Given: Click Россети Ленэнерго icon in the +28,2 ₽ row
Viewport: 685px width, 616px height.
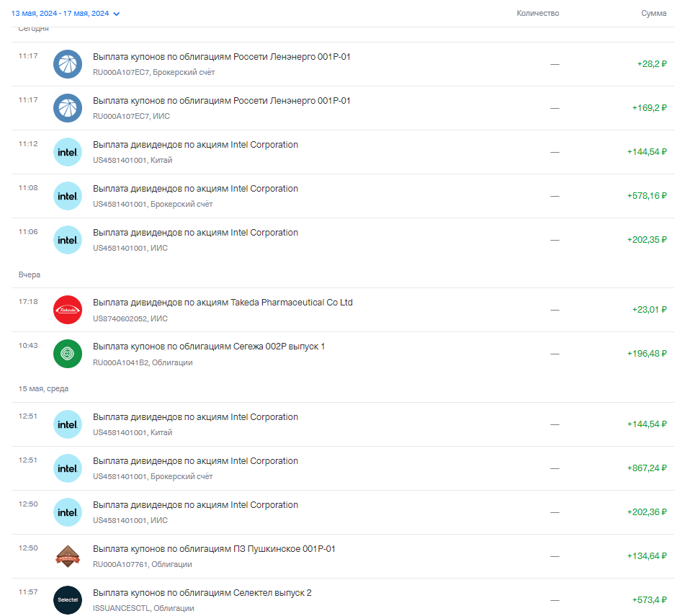Looking at the screenshot, I should pos(68,64).
